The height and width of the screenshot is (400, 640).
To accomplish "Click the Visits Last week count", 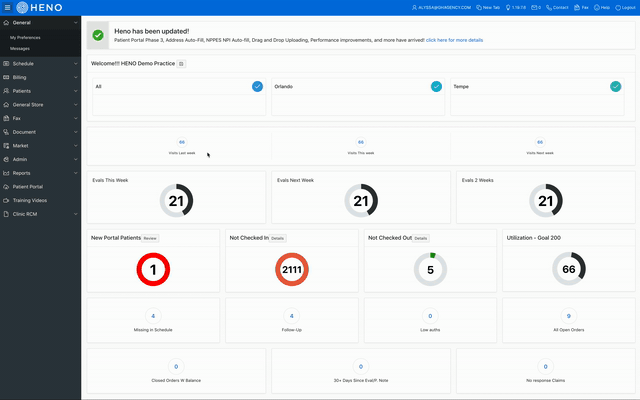I will [182, 142].
